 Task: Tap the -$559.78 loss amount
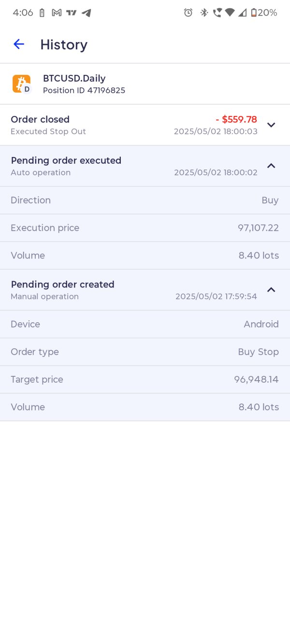point(236,119)
